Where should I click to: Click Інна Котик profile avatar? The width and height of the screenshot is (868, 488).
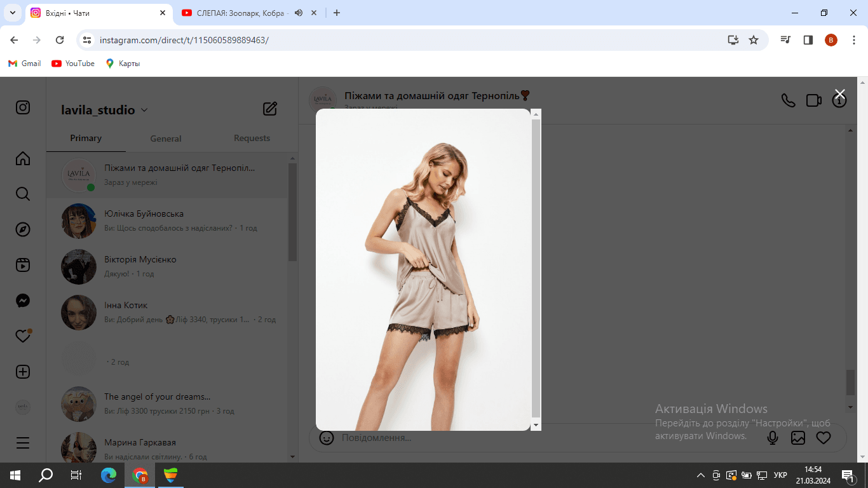[x=79, y=313]
